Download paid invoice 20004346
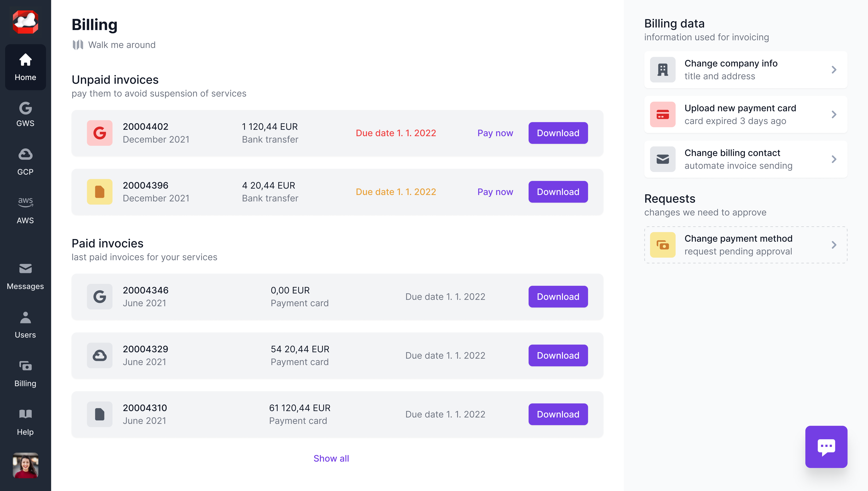868x491 pixels. coord(558,296)
